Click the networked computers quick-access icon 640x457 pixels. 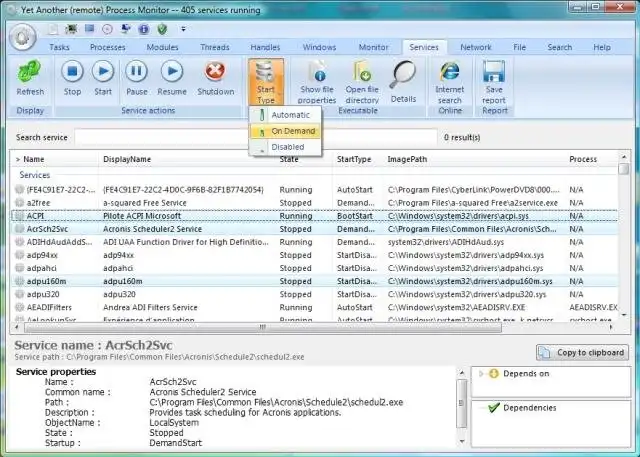[126, 29]
